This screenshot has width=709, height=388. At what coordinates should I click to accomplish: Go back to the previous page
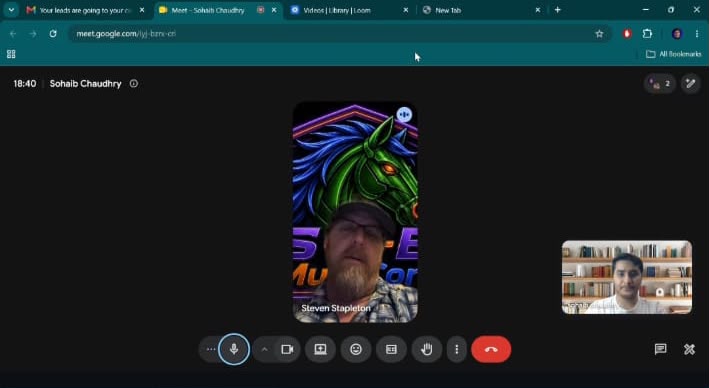point(13,33)
